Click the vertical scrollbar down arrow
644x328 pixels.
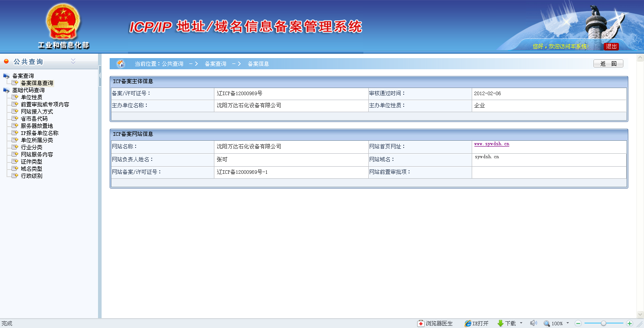[x=640, y=315]
